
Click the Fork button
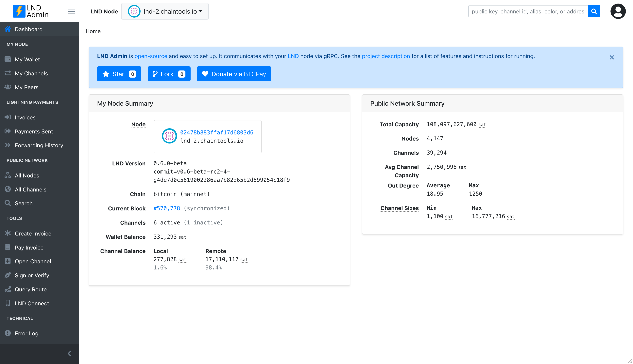pos(169,74)
